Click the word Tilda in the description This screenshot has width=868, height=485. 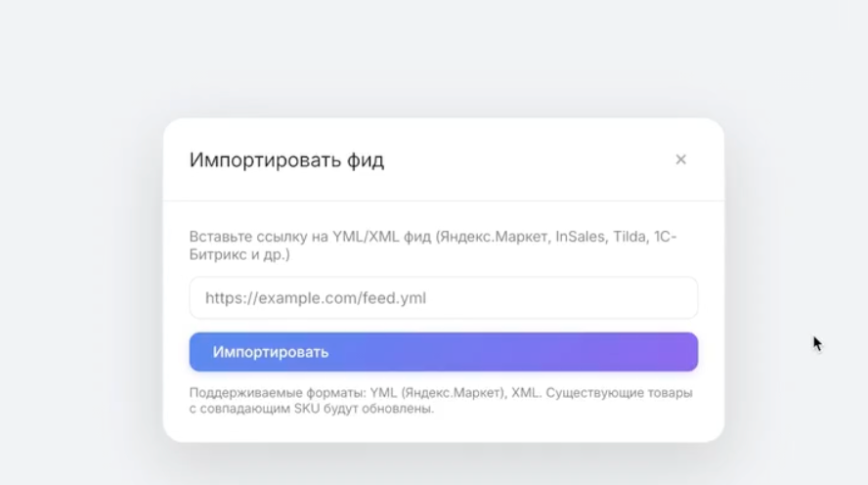(x=629, y=237)
